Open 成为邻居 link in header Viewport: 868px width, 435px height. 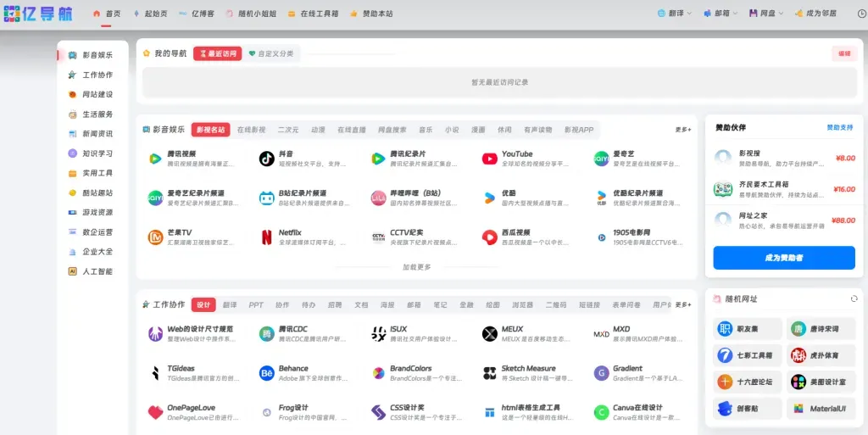pyautogui.click(x=815, y=14)
